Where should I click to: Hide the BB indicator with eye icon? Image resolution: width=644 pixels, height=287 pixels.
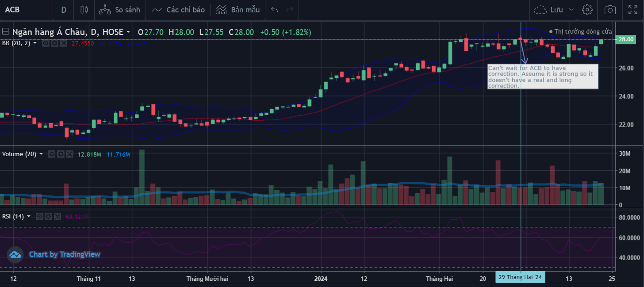(x=45, y=43)
